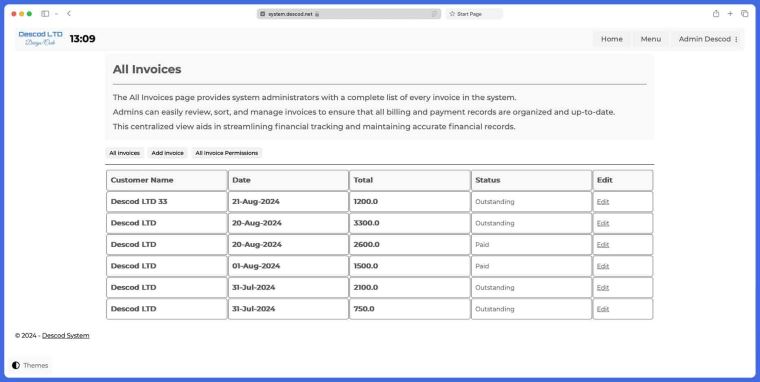The image size is (760, 382).
Task: Click the Add invoice button
Action: coord(167,153)
